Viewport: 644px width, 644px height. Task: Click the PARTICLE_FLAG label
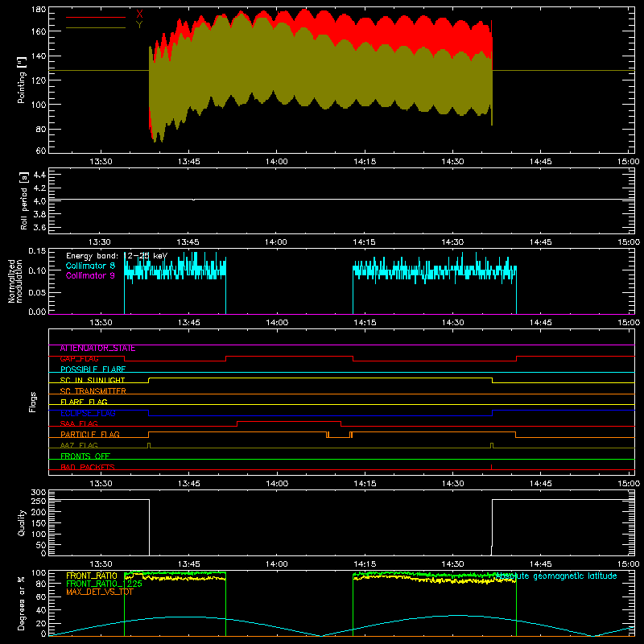(x=90, y=435)
